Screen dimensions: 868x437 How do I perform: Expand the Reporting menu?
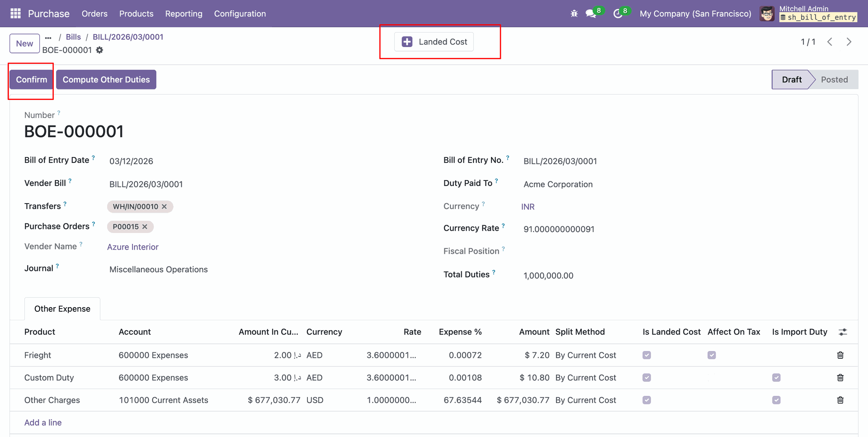(184, 14)
